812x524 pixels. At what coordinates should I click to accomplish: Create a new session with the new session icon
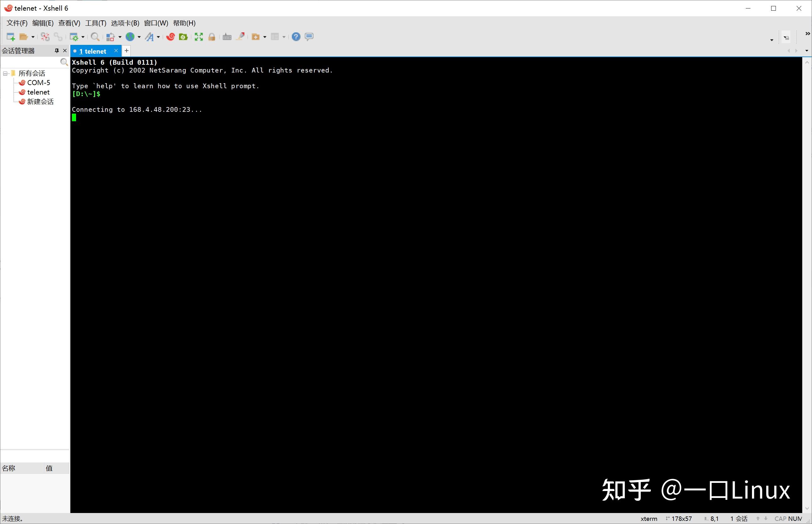(10, 36)
